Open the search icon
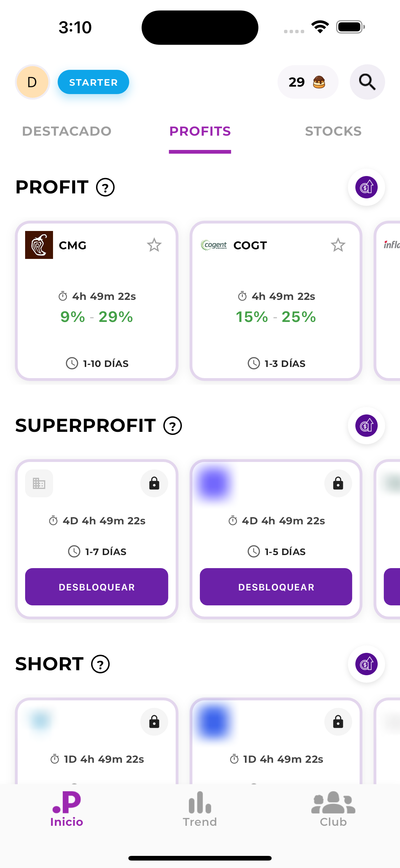This screenshot has width=400, height=868. tap(367, 82)
